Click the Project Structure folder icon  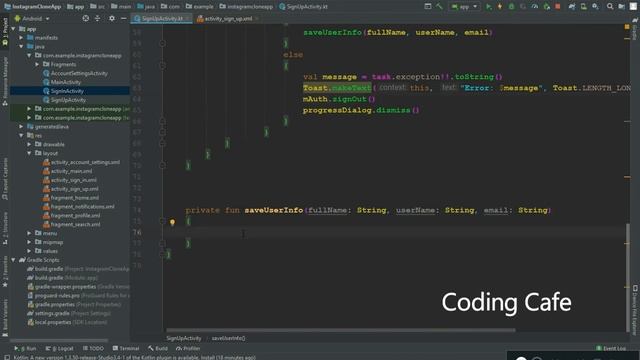pyautogui.click(x=622, y=7)
